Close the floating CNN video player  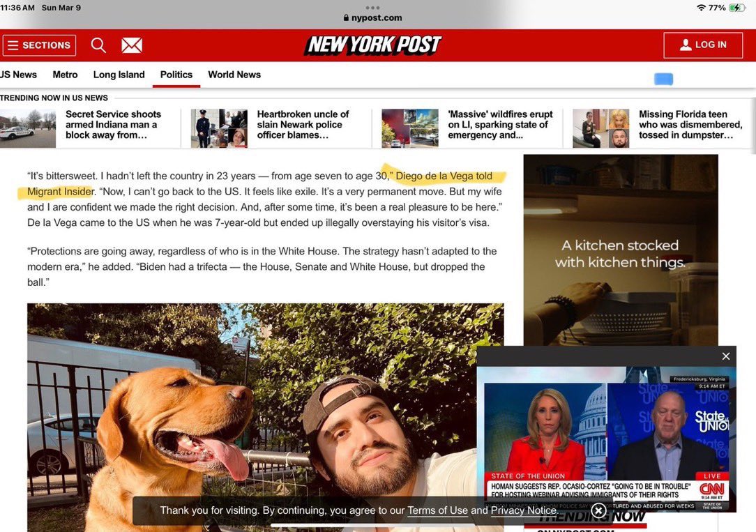pos(725,356)
